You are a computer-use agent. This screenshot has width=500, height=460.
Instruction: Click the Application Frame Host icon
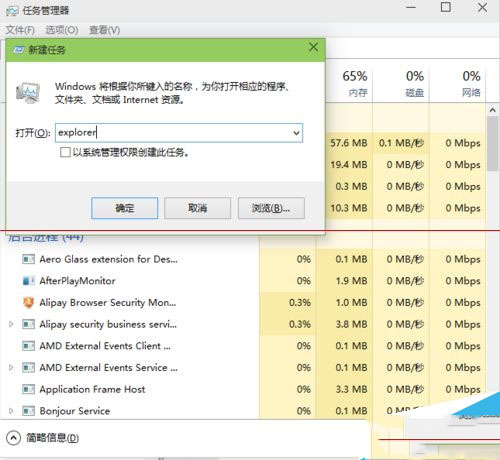[x=28, y=389]
